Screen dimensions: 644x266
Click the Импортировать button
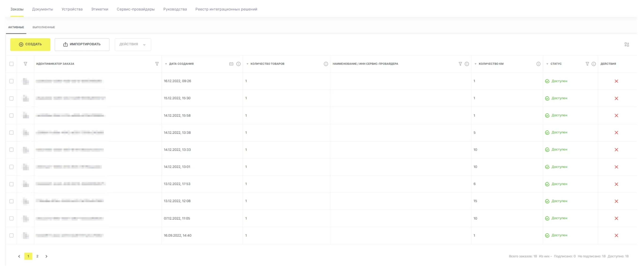click(82, 45)
